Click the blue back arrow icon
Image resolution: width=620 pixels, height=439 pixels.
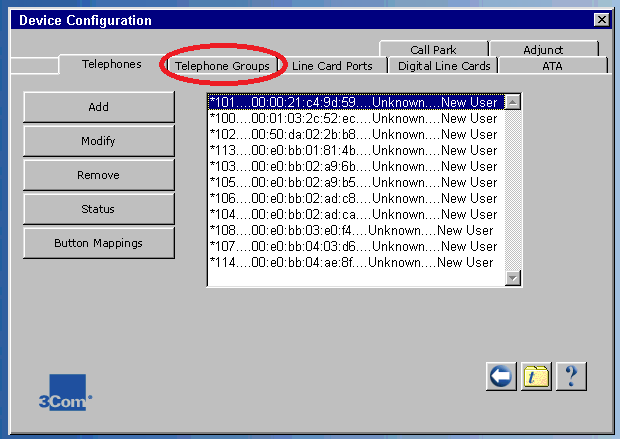click(501, 376)
